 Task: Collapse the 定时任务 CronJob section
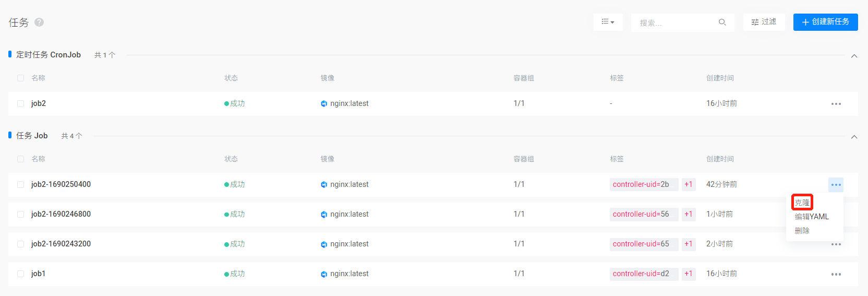tap(854, 56)
